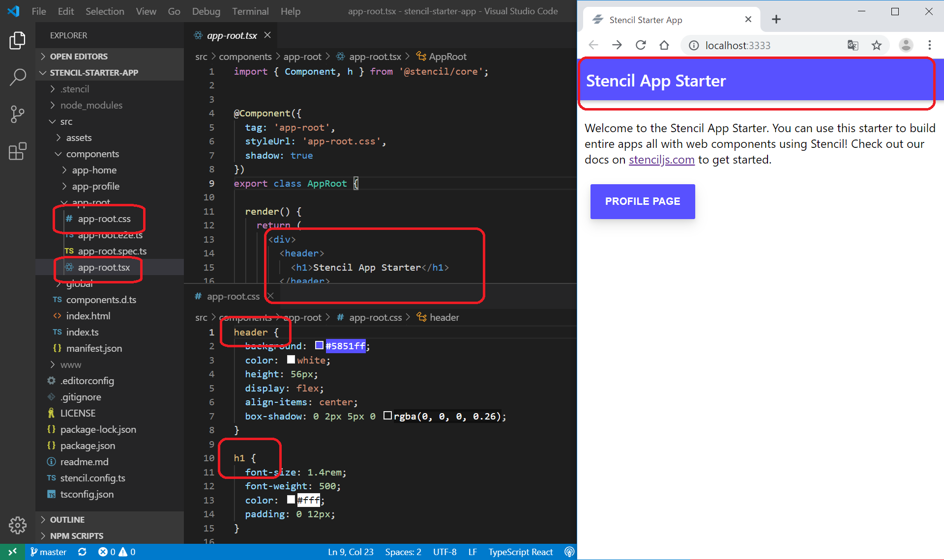Click the white color swatch on line 3
The height and width of the screenshot is (560, 944).
click(x=291, y=360)
